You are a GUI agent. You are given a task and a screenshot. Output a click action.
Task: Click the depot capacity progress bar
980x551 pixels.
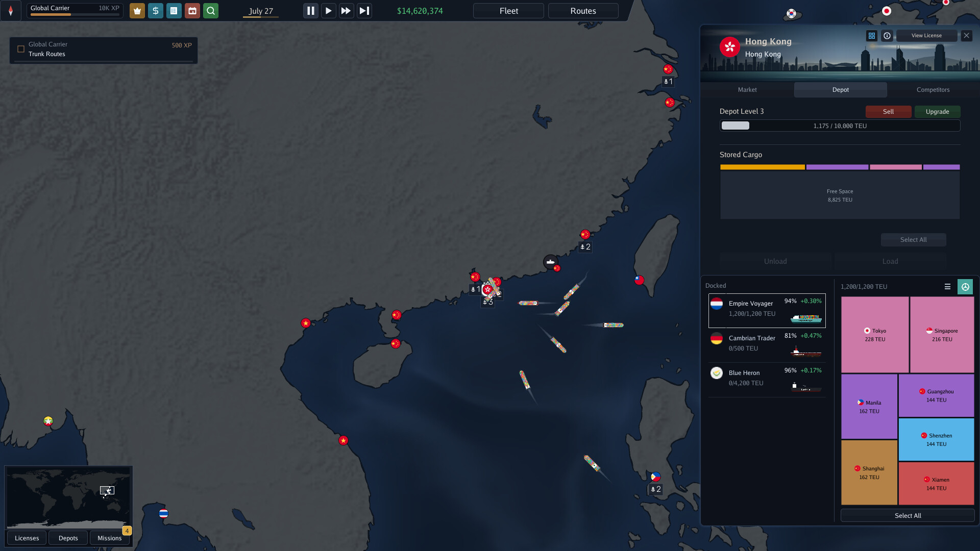[840, 126]
